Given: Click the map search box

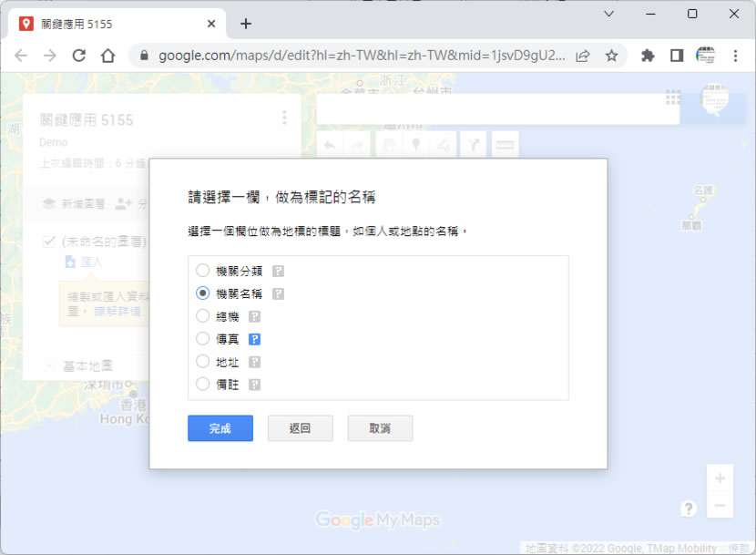Looking at the screenshot, I should (x=497, y=109).
